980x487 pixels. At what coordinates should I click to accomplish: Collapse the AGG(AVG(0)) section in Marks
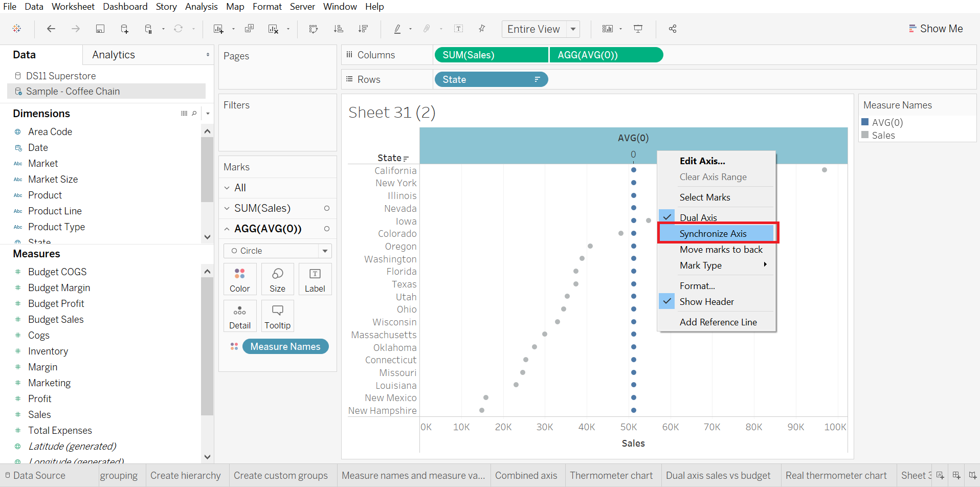[x=227, y=229]
